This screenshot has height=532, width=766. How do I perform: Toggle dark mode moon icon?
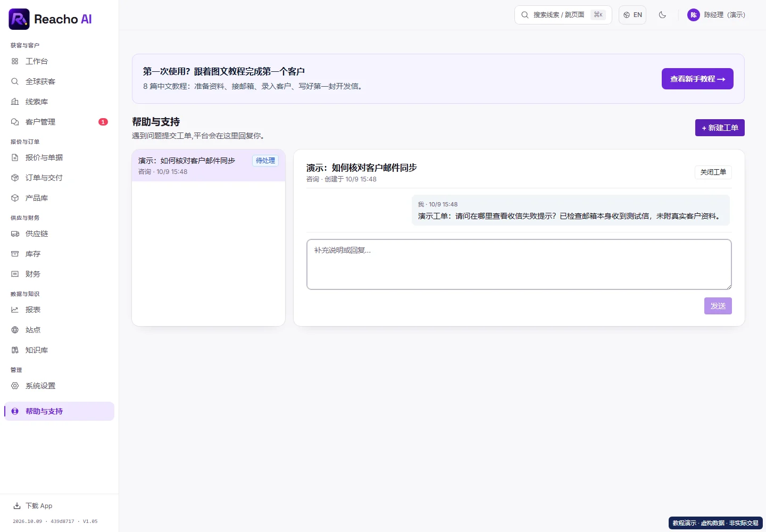[662, 15]
